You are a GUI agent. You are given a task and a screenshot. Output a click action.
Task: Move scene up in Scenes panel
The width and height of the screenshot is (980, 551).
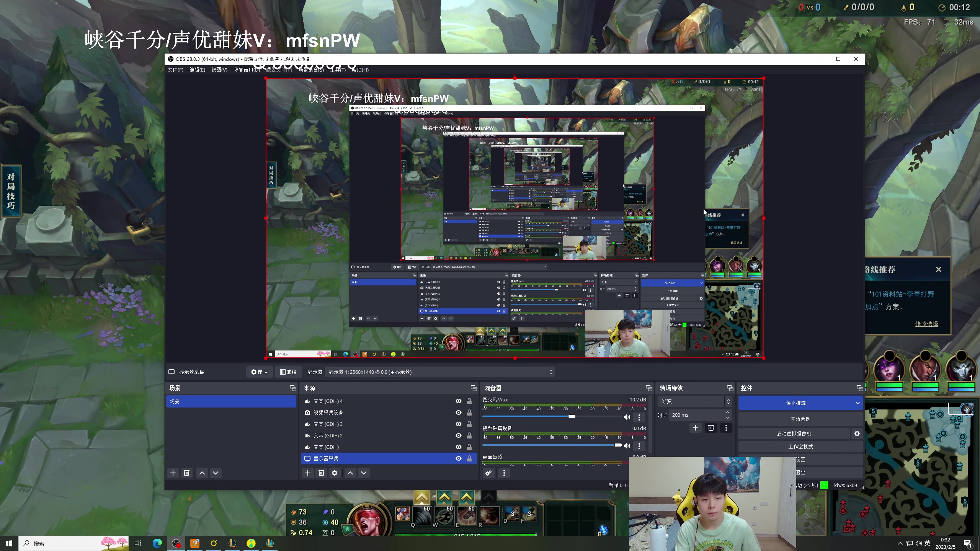click(202, 473)
